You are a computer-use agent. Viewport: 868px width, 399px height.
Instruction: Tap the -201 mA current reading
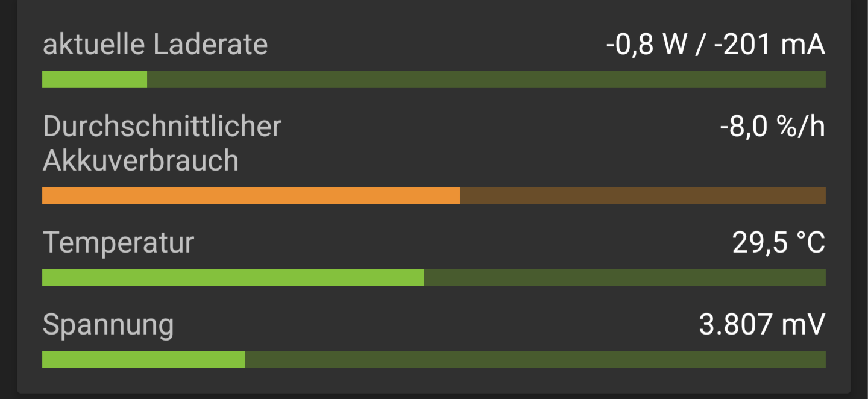tap(769, 45)
